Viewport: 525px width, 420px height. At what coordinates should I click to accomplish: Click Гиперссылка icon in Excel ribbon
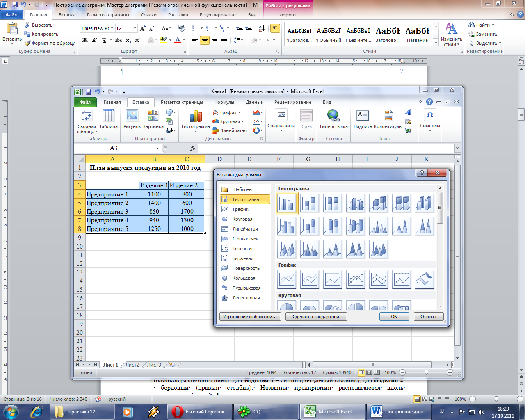(x=333, y=116)
